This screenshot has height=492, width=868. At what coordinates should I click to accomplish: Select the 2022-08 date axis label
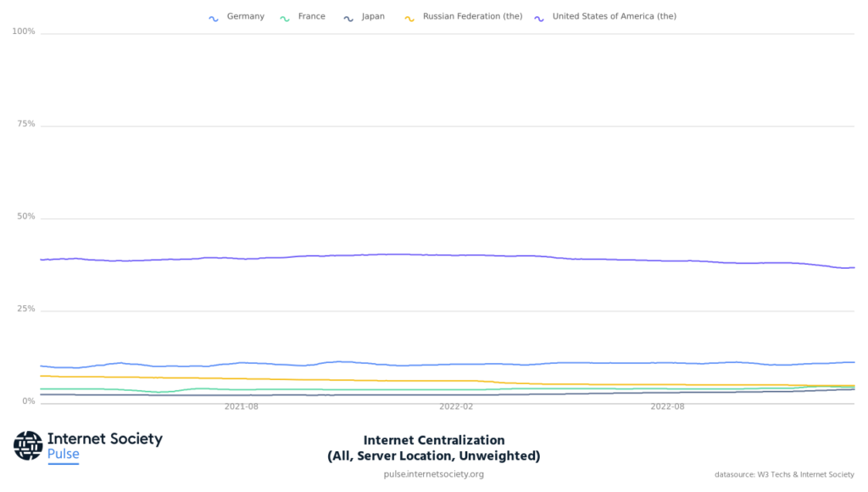click(x=668, y=407)
